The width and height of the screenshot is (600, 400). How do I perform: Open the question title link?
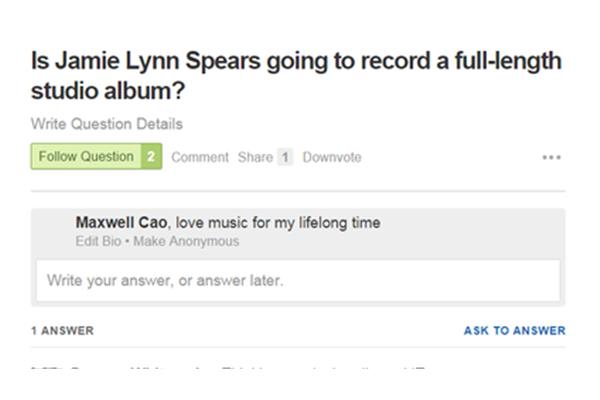(296, 76)
